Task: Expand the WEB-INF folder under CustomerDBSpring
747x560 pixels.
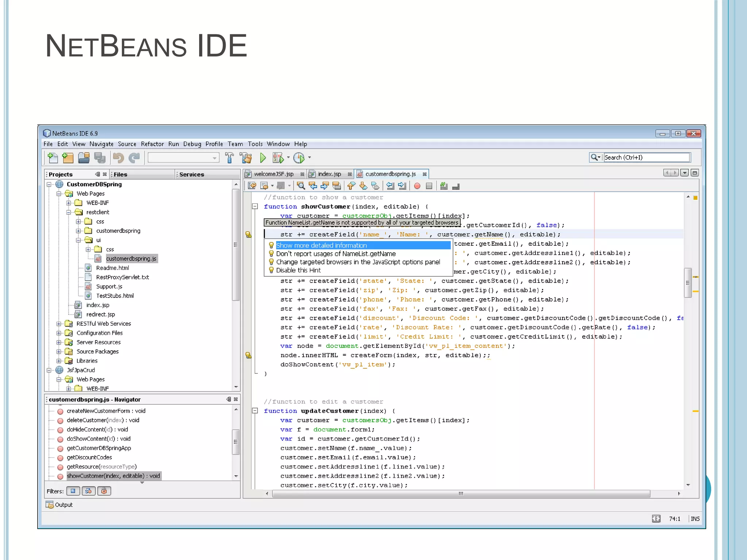Action: [x=69, y=203]
